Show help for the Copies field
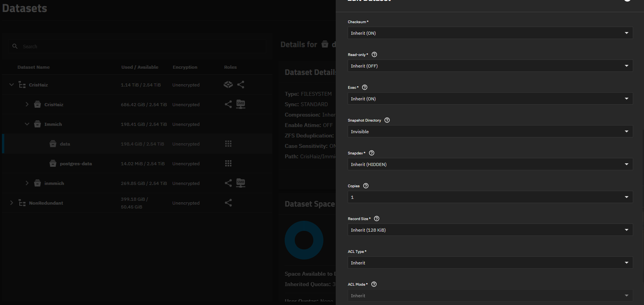Screen dimensions: 644x305 [366, 186]
